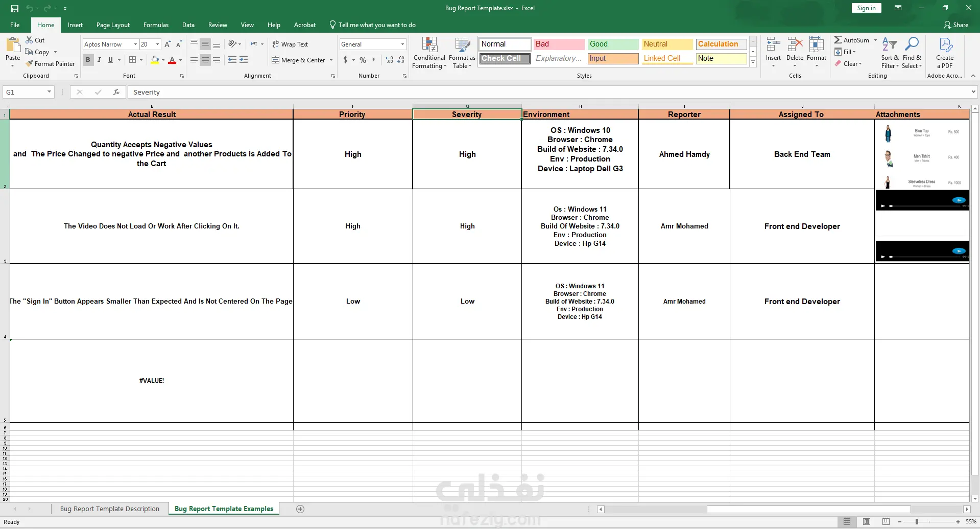Decrease font size with the A-down icon
The image size is (980, 529).
pyautogui.click(x=179, y=44)
